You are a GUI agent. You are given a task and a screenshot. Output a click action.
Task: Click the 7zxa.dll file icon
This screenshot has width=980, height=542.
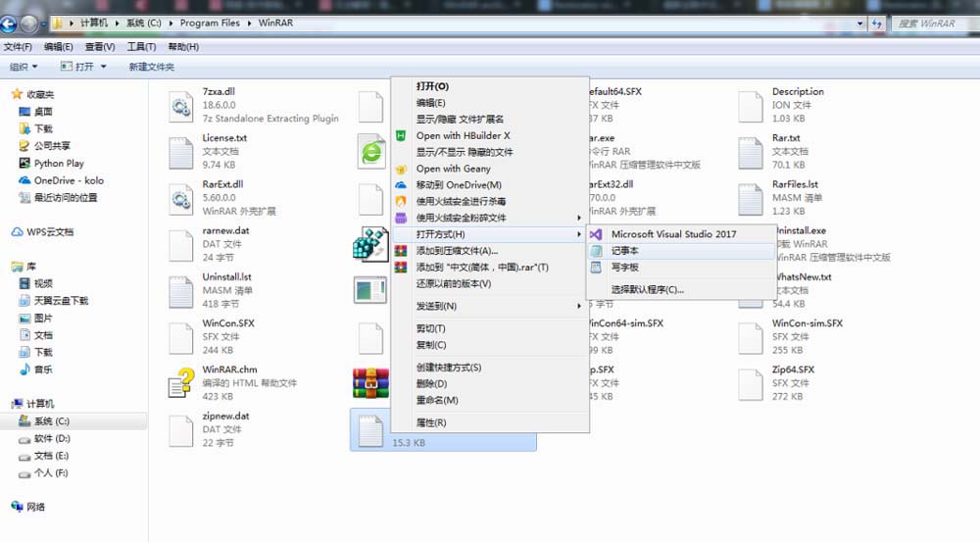pyautogui.click(x=181, y=106)
